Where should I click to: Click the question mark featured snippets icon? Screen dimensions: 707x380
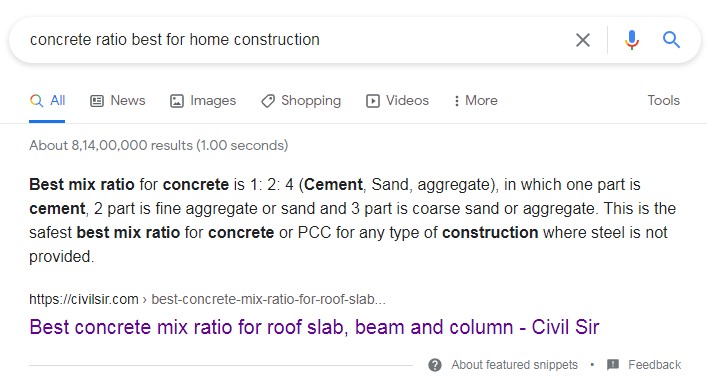(x=435, y=365)
